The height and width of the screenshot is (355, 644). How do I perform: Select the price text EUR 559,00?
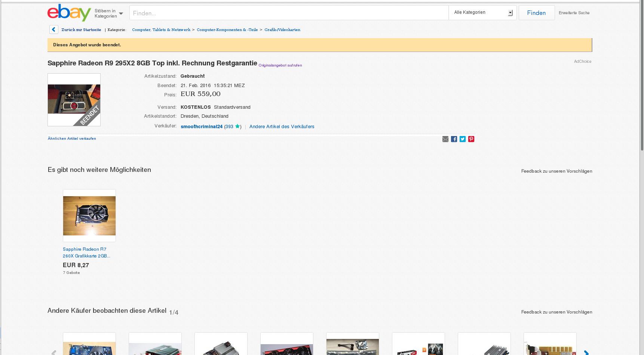pos(200,94)
